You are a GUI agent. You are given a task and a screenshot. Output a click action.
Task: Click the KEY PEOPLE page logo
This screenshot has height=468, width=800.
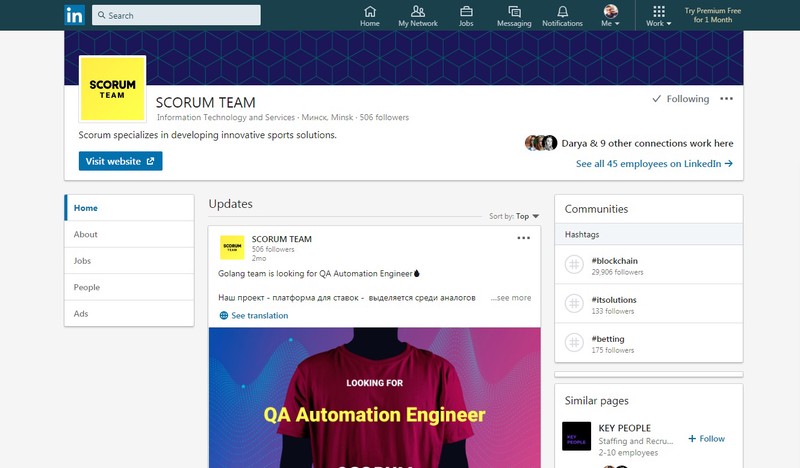[x=577, y=436]
